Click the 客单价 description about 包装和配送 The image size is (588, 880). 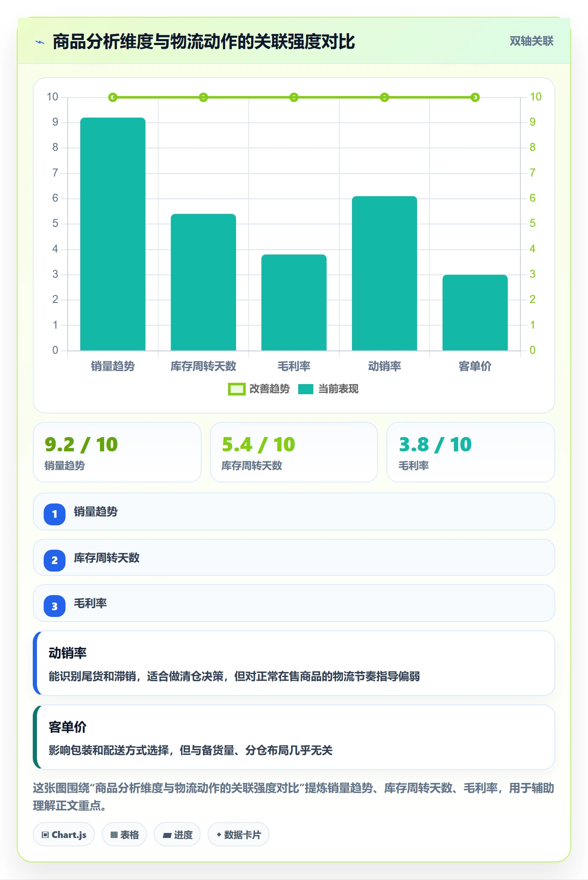coord(191,751)
